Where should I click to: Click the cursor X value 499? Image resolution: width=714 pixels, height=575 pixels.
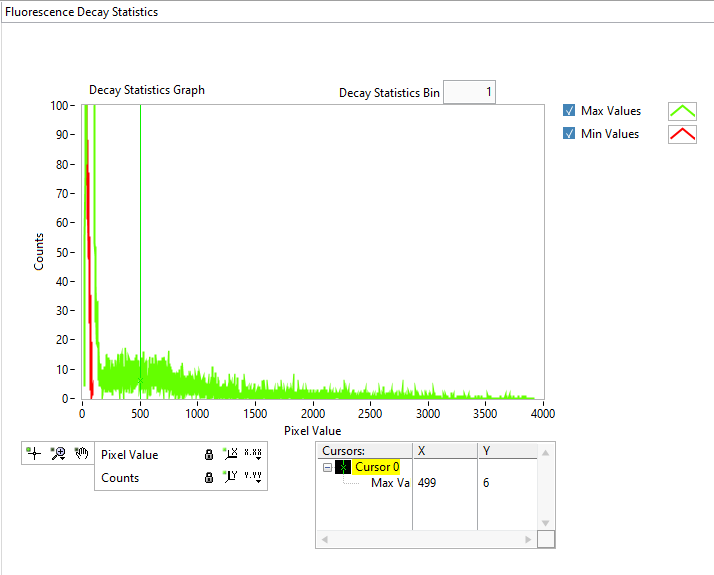427,483
